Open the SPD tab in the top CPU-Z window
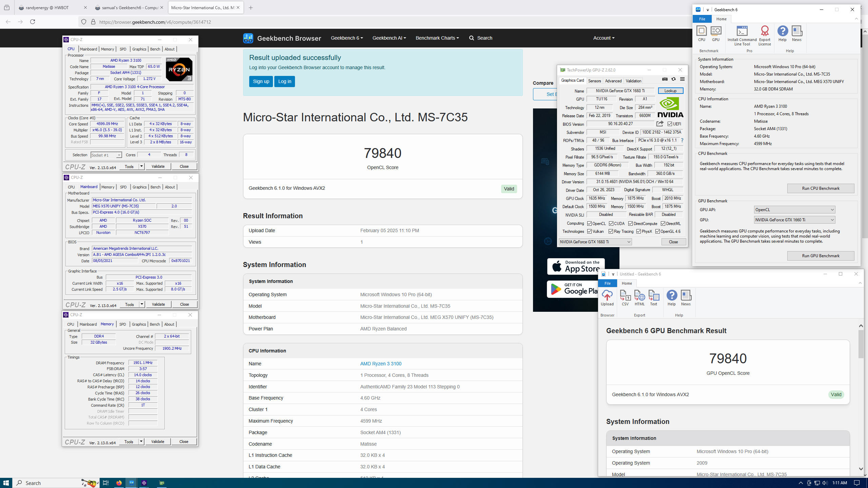Image resolution: width=868 pixels, height=488 pixels. point(123,49)
